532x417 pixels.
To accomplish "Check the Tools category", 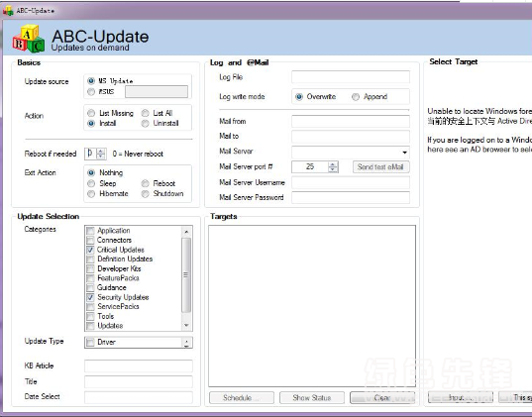I will tap(90, 316).
